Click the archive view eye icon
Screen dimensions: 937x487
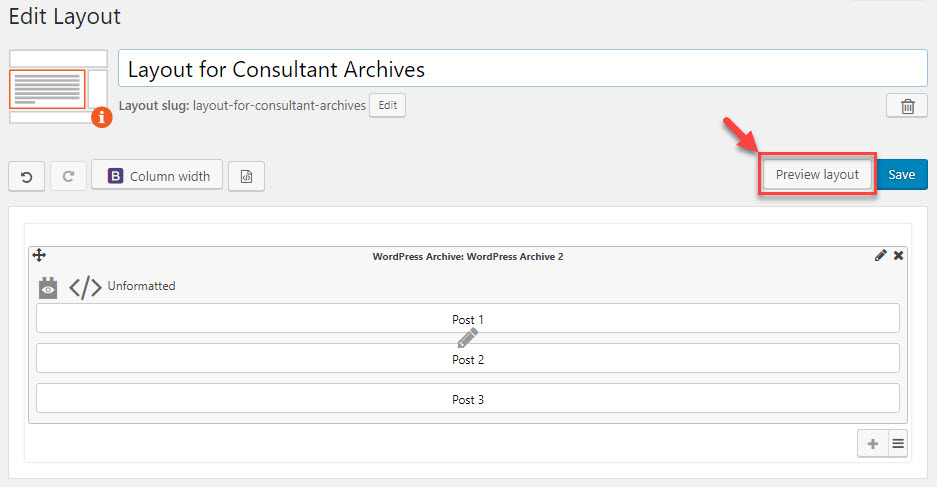(x=48, y=287)
